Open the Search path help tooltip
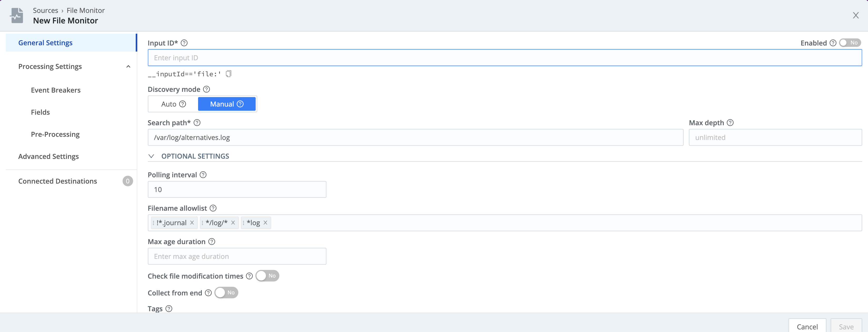868x332 pixels. (196, 123)
